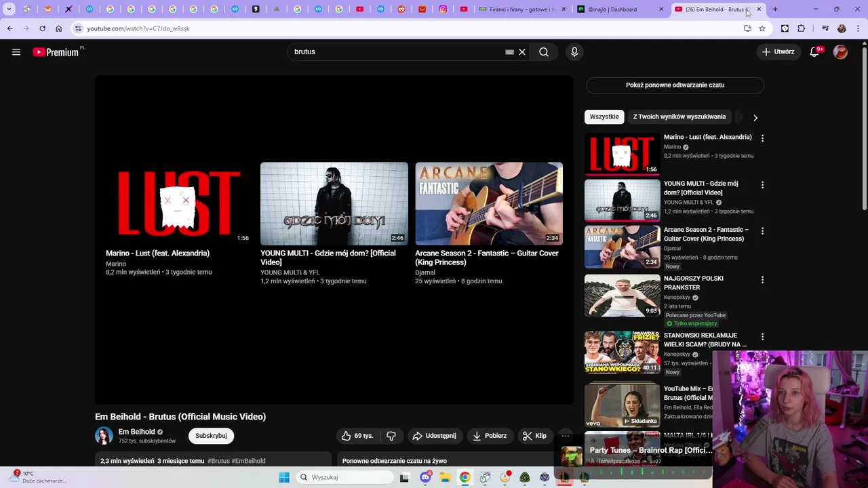Open Chrome from taskbar
The image size is (868, 488).
[465, 477]
